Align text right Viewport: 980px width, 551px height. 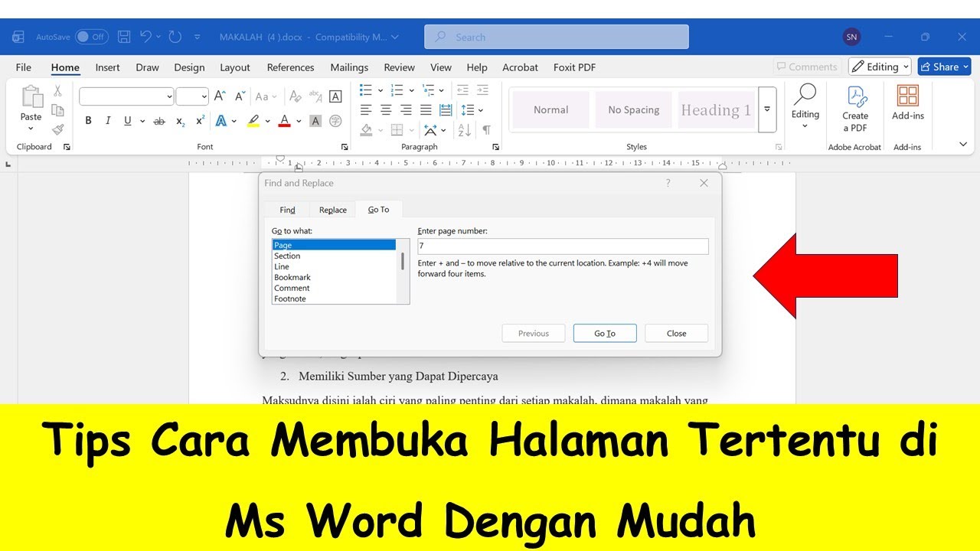406,110
